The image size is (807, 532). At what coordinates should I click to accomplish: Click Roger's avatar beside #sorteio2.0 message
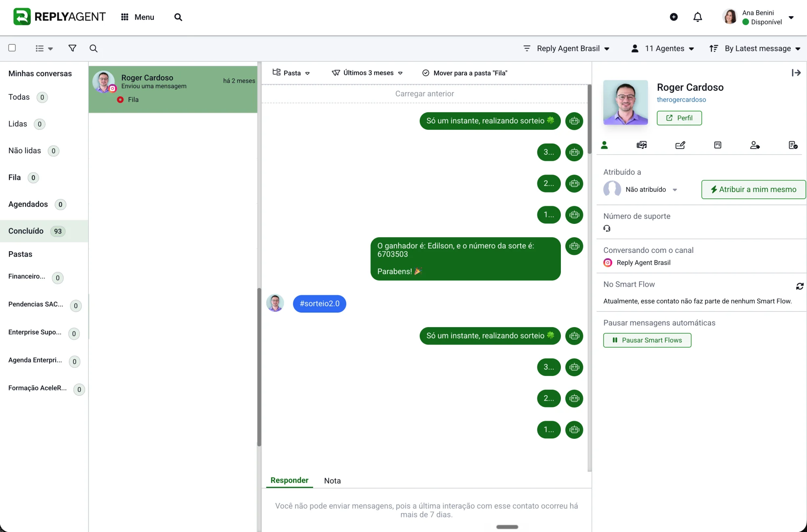(275, 303)
